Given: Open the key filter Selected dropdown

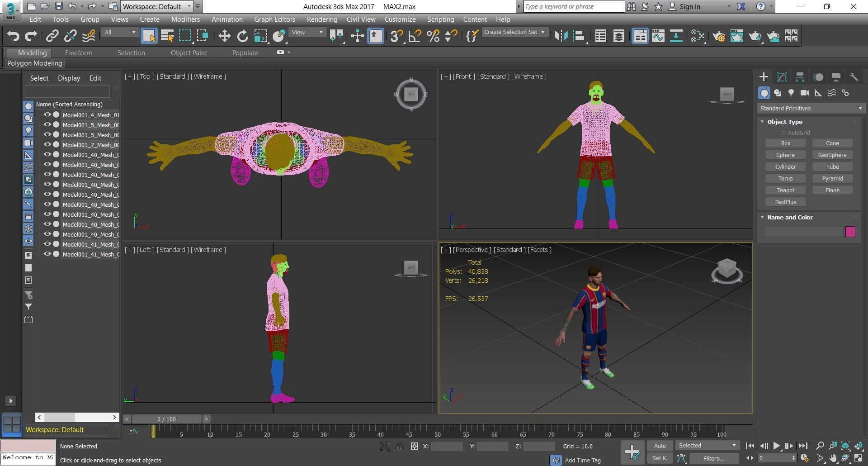Looking at the screenshot, I should coord(708,446).
